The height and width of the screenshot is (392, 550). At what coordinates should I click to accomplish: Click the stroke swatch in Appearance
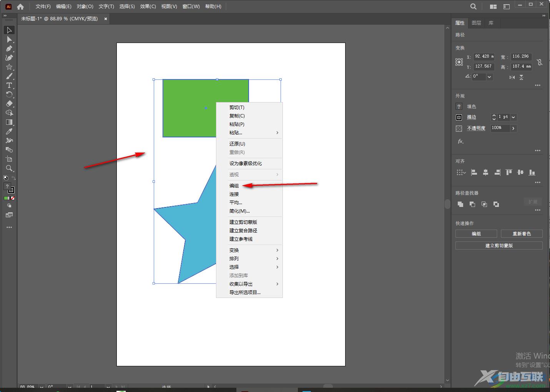(459, 117)
